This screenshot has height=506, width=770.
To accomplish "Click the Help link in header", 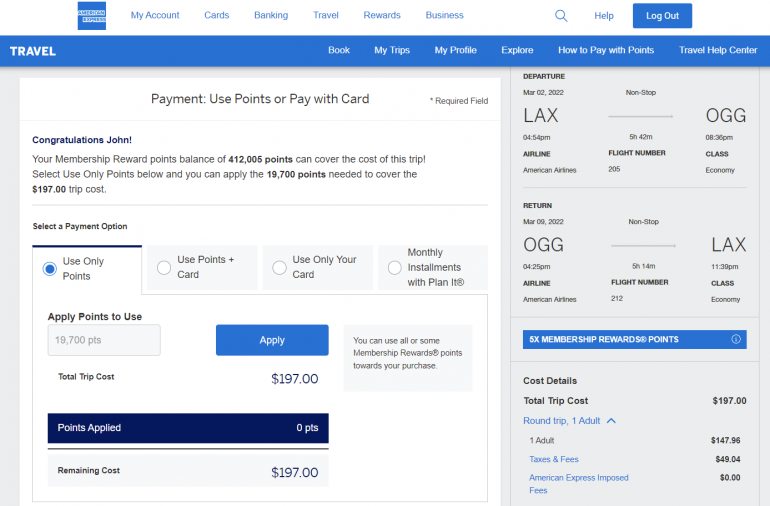I will 604,16.
